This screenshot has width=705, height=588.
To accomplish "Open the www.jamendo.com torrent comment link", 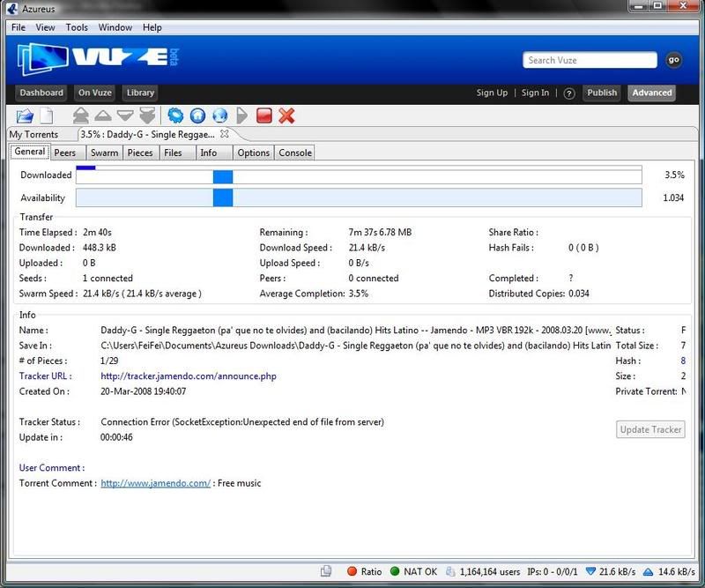I will click(156, 483).
